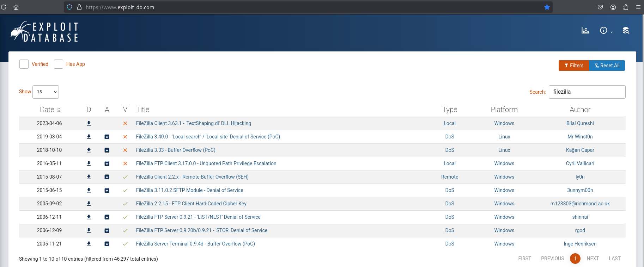Open FileZilla Server Terminal 0.9.4d Buffer Overflow

click(195, 244)
